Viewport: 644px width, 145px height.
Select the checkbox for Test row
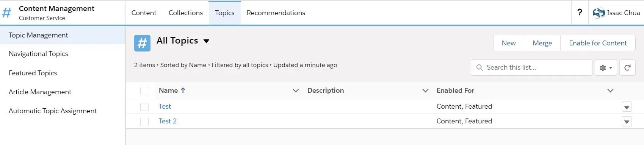point(144,107)
